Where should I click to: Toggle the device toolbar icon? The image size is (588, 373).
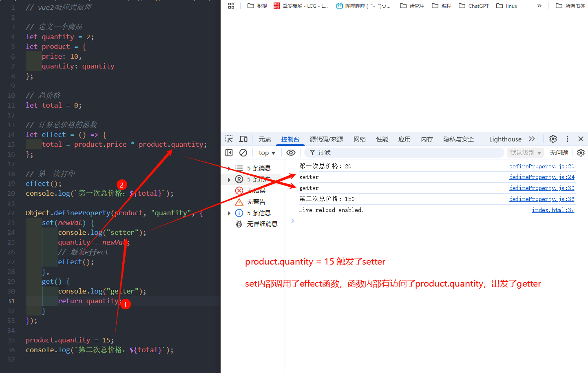(243, 139)
